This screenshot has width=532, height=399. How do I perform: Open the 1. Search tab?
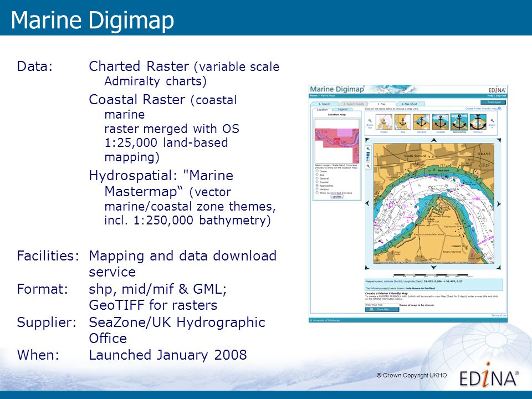325,104
